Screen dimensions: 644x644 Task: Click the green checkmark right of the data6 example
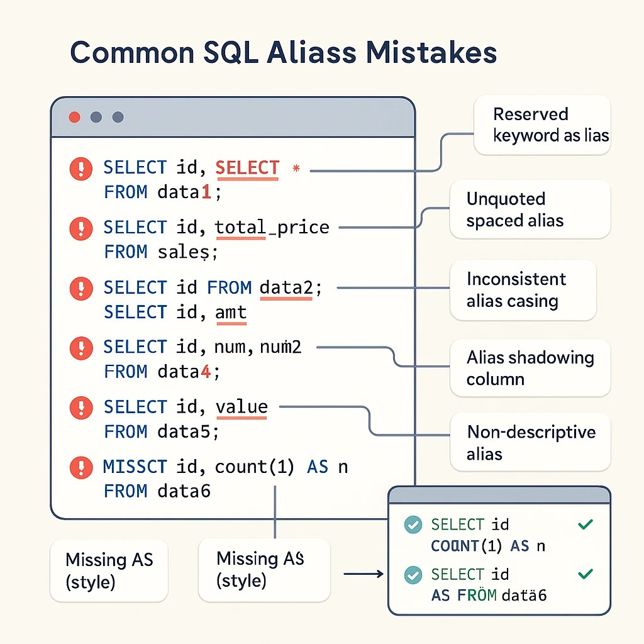point(586,574)
